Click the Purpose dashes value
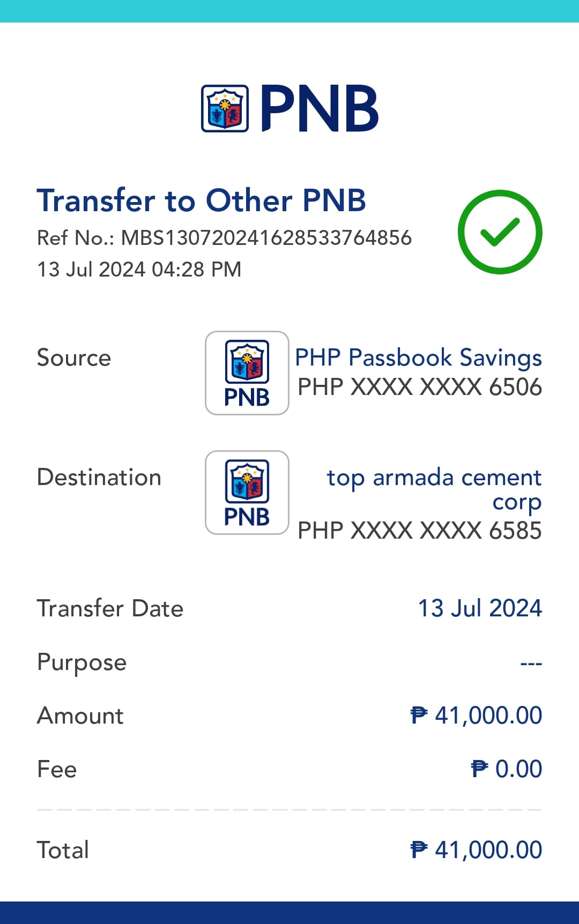 click(531, 663)
